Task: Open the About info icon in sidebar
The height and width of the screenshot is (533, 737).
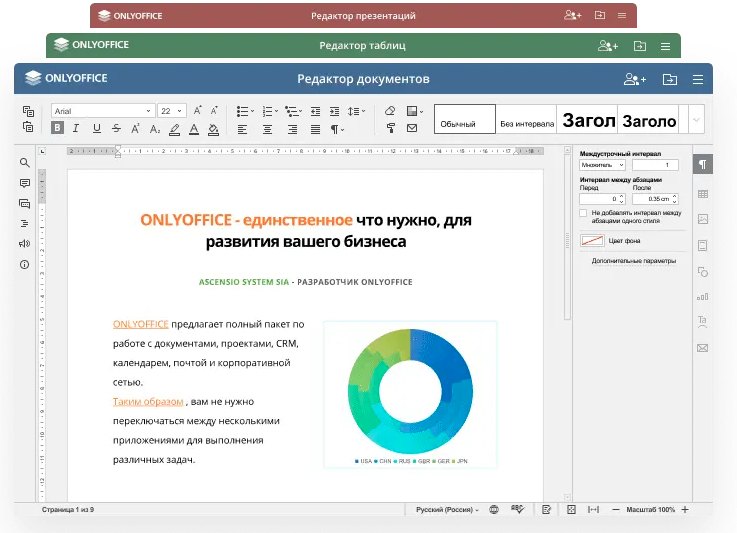Action: coord(24,265)
